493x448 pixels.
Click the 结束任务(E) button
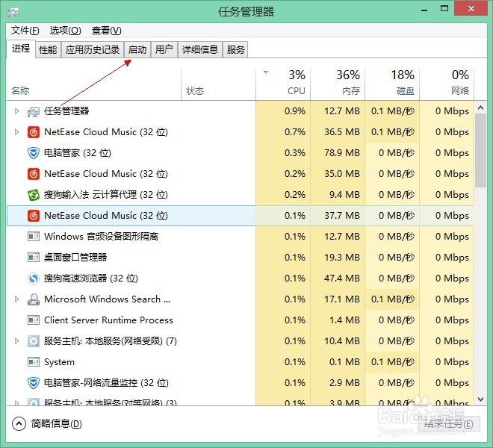449,424
